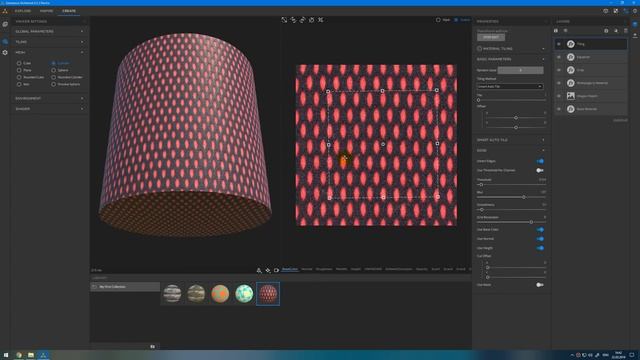
Task: Open My First Collection in library
Action: click(x=125, y=287)
